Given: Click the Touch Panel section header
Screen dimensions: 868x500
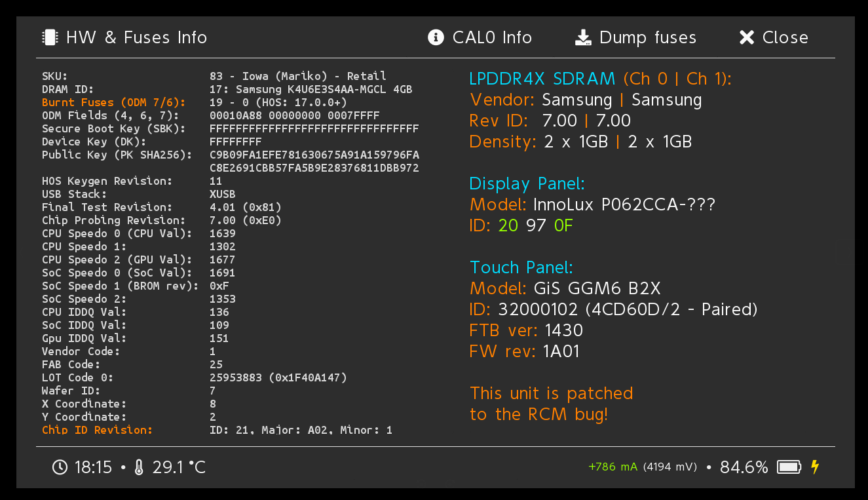Looking at the screenshot, I should pos(521,267).
